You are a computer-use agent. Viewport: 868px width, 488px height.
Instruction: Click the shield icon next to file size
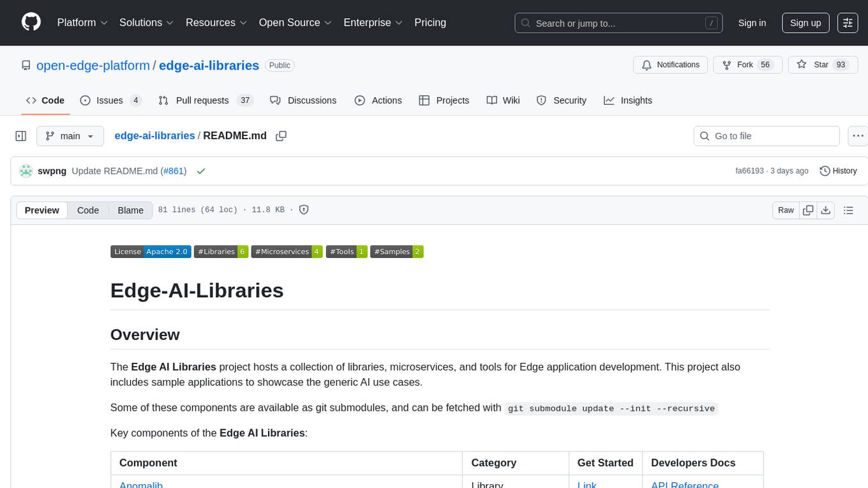point(304,210)
